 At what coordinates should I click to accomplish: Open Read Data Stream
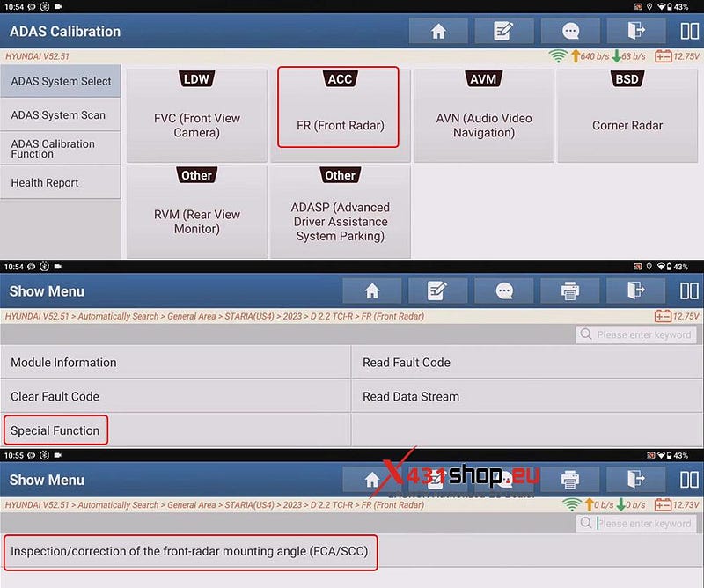(527, 396)
